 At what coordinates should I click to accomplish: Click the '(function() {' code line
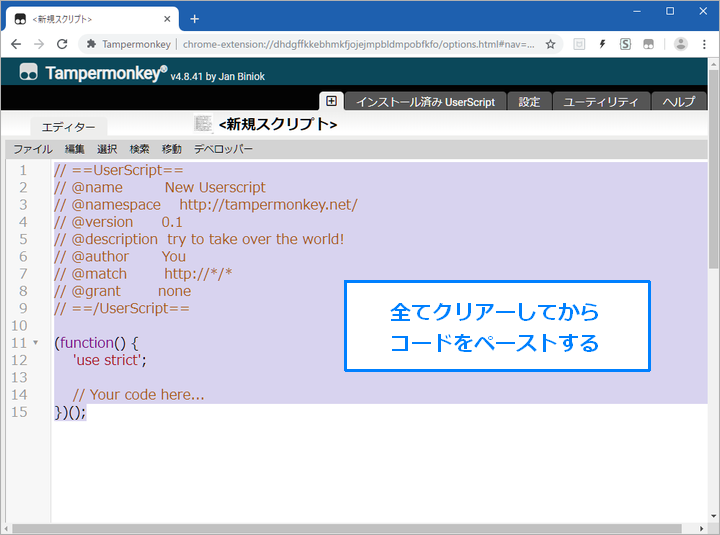[x=96, y=343]
